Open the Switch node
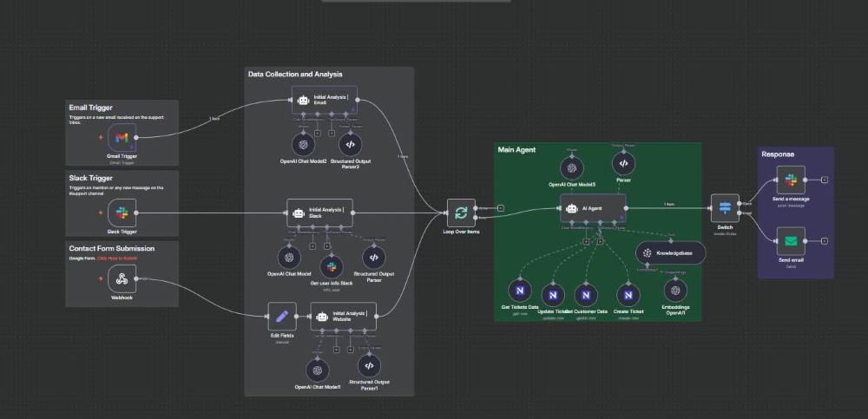Screen dimensions: 868x419 click(724, 207)
